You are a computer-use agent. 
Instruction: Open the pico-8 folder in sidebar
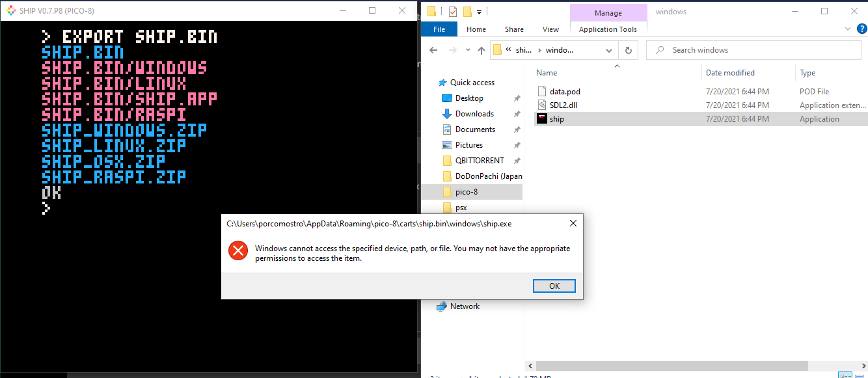pyautogui.click(x=467, y=192)
